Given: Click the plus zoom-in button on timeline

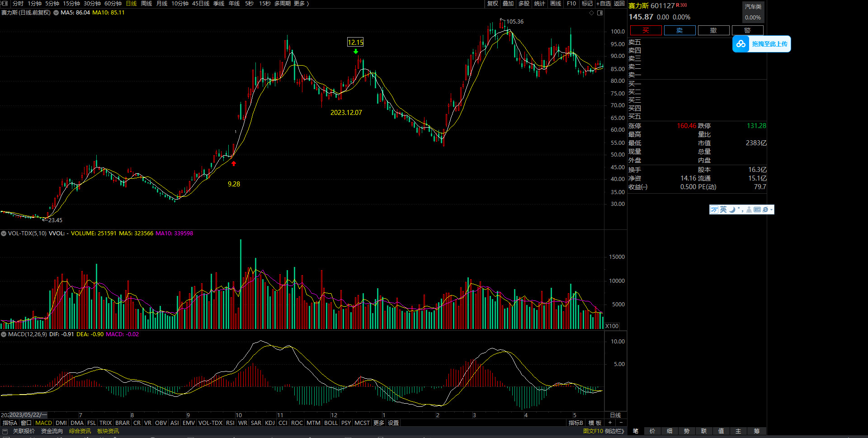Looking at the screenshot, I should pyautogui.click(x=610, y=423).
